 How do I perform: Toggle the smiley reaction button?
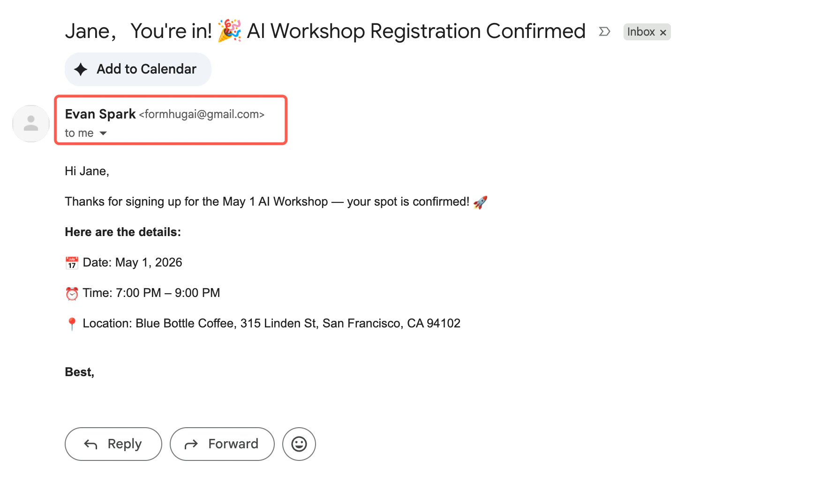click(299, 444)
